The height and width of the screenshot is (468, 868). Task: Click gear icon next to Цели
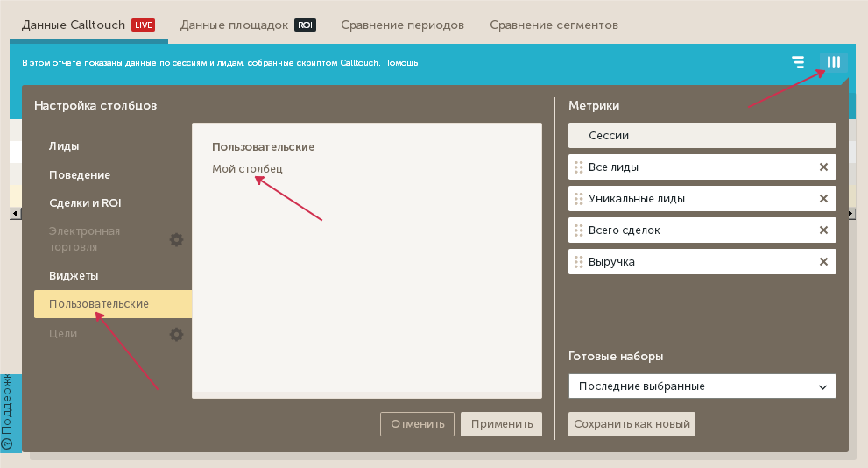(176, 334)
